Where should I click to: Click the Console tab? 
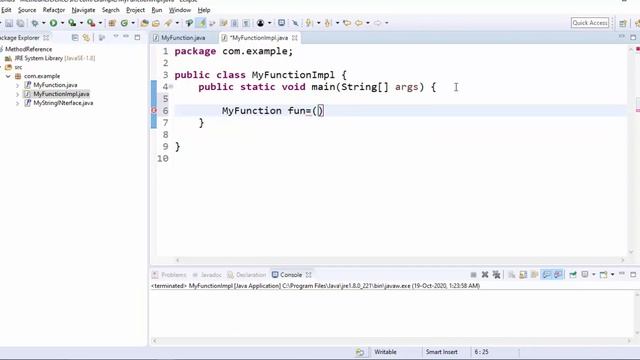(x=291, y=275)
